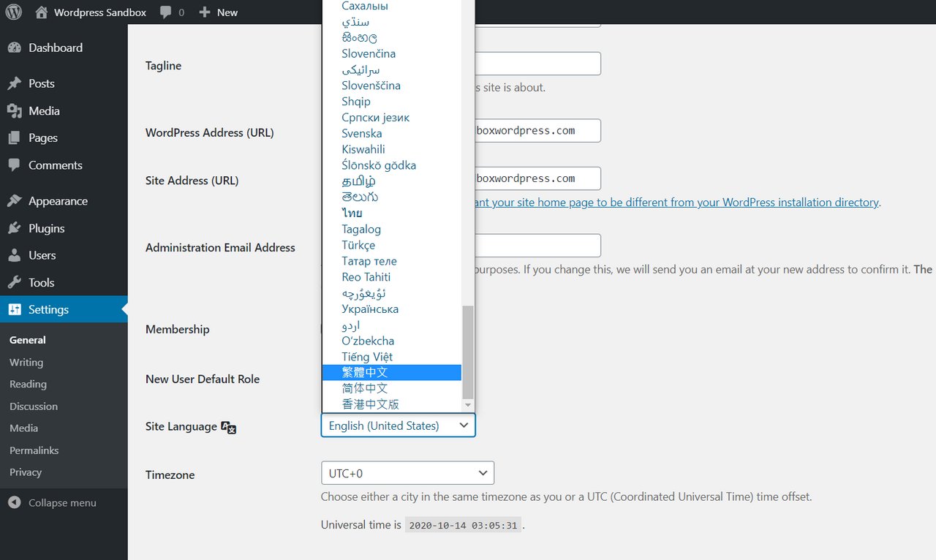
Task: Click the Collapse menu arrow icon
Action: (x=15, y=503)
